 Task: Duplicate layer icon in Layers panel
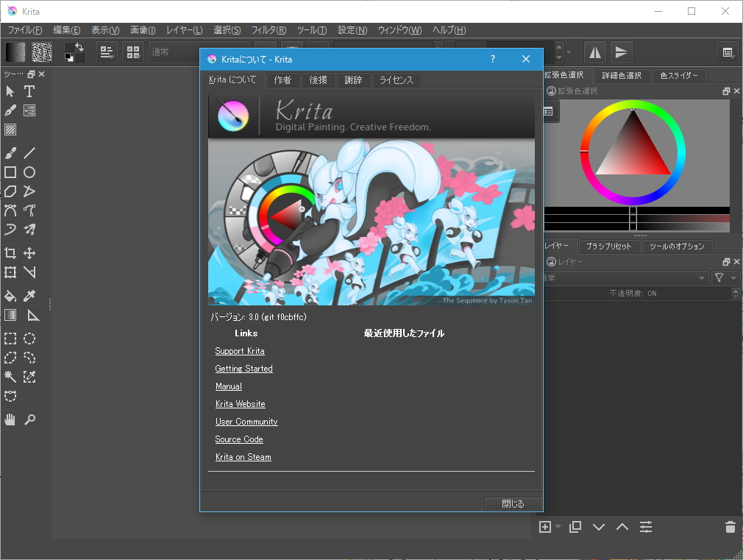pyautogui.click(x=575, y=527)
